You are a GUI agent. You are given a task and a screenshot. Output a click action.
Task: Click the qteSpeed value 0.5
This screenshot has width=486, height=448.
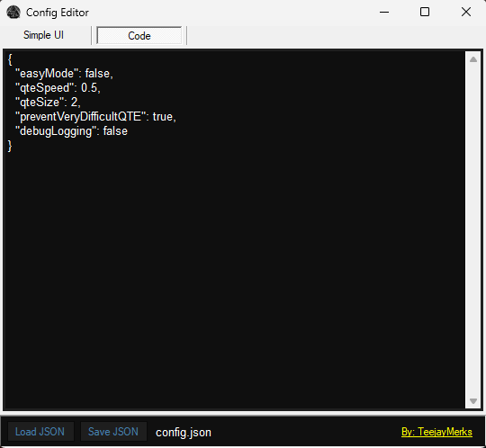(89, 88)
